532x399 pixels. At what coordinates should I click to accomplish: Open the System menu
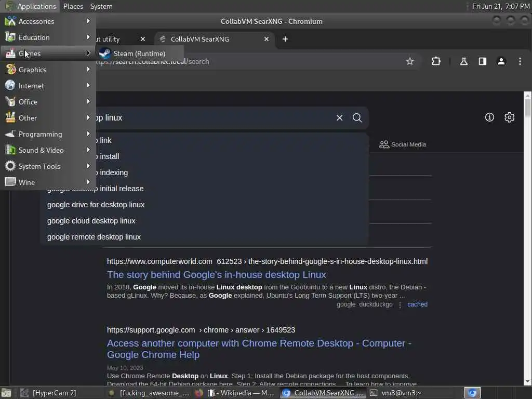pos(101,6)
